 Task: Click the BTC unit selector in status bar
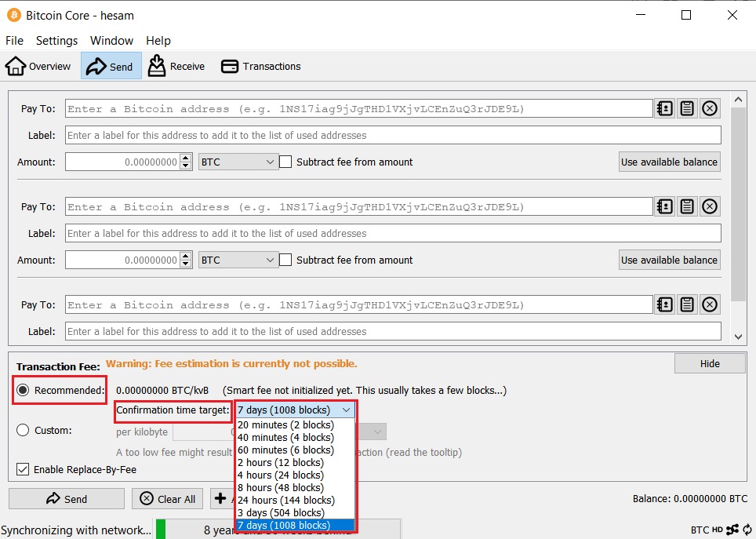pos(700,530)
